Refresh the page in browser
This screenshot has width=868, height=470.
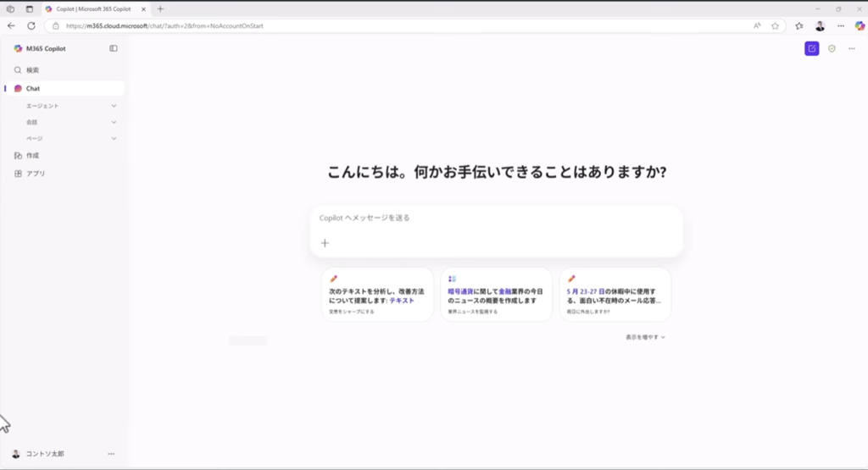point(31,25)
